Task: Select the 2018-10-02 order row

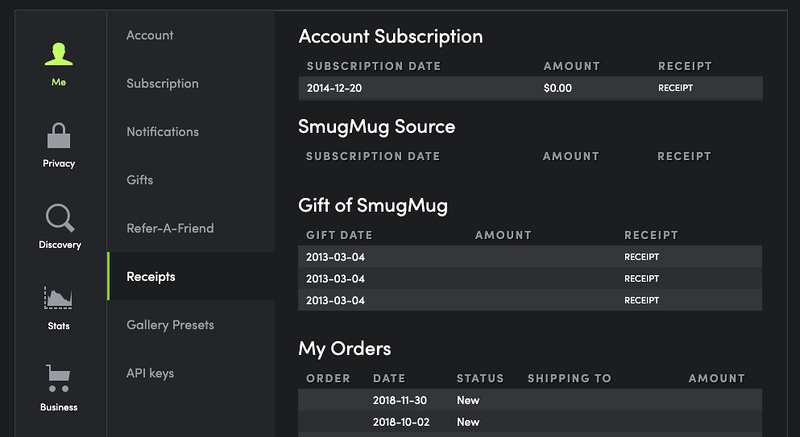Action: pos(530,422)
